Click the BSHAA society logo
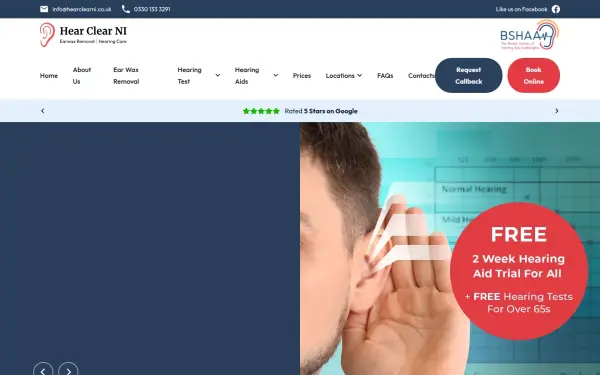 pyautogui.click(x=530, y=35)
